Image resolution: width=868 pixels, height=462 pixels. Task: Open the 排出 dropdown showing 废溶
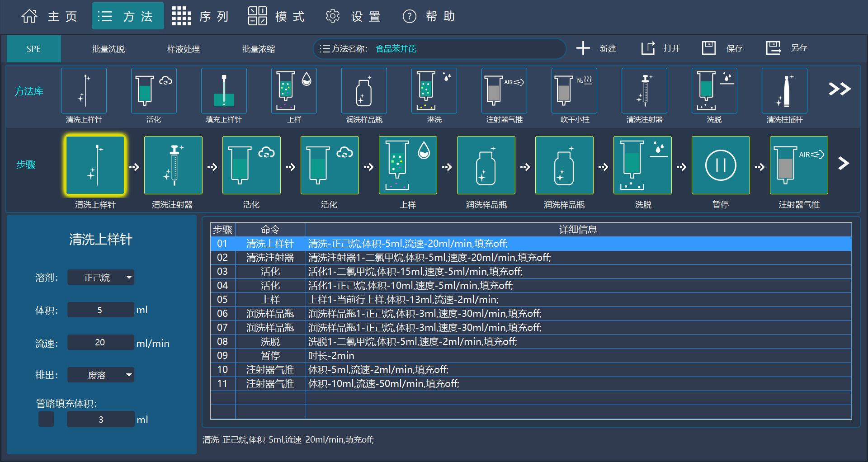pos(100,375)
